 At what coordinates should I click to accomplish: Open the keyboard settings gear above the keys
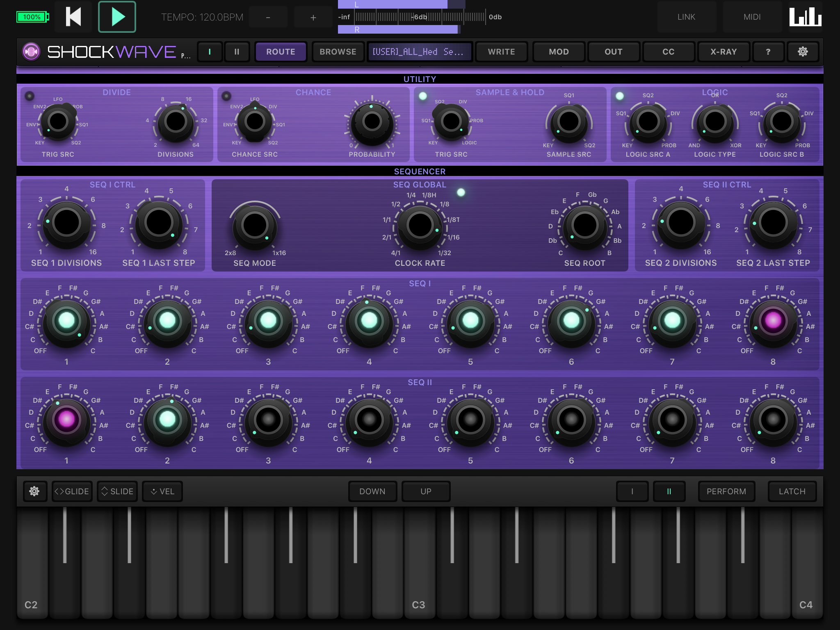pos(34,491)
